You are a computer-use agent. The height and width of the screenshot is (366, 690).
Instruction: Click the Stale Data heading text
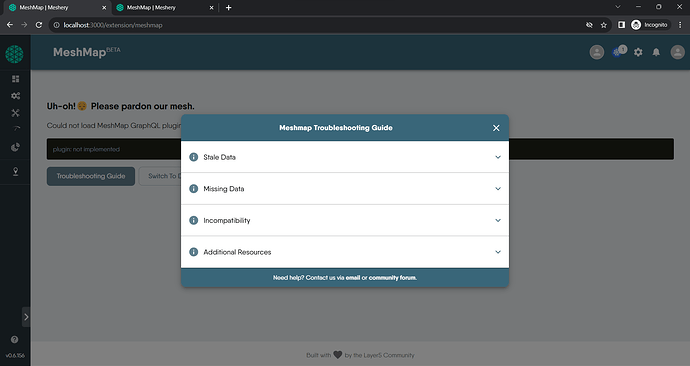(220, 157)
